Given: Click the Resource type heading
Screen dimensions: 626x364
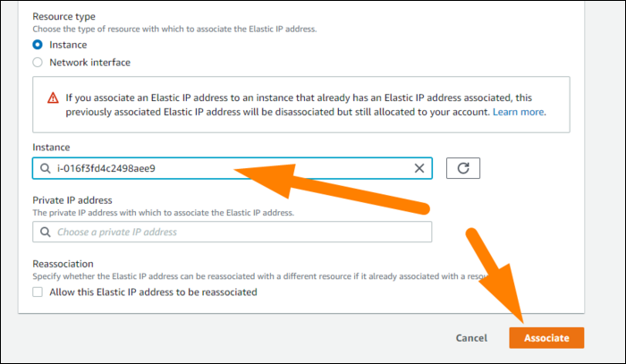Looking at the screenshot, I should 65,17.
